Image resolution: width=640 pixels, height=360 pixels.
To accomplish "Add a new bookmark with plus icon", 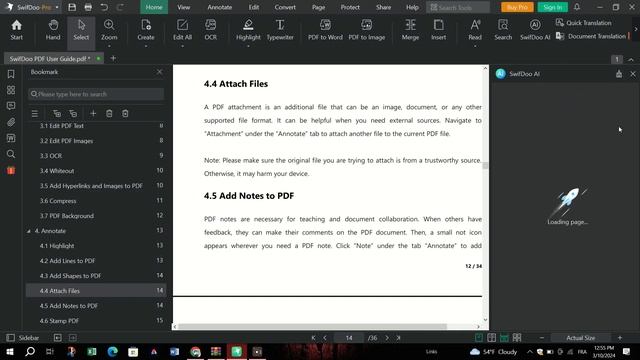I will 93,113.
